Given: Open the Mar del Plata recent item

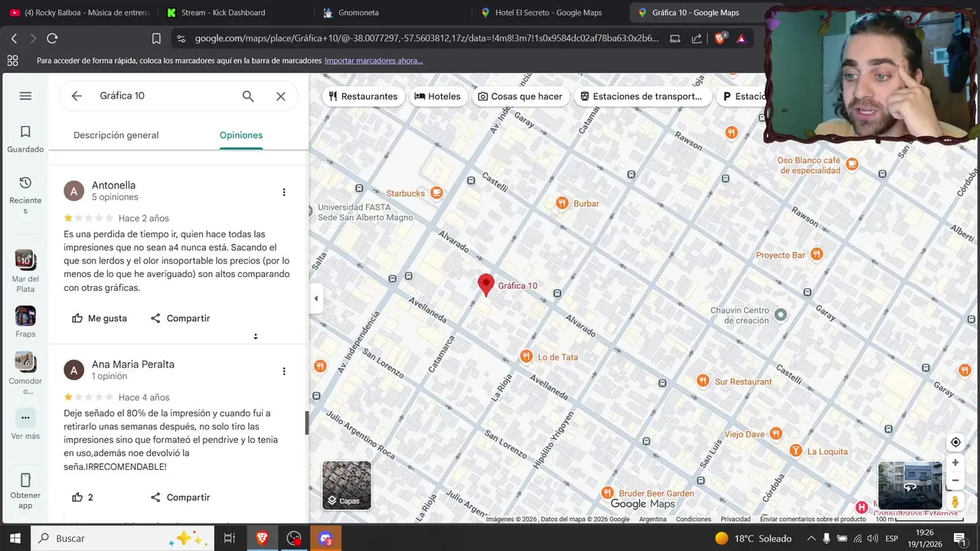Looking at the screenshot, I should (25, 271).
